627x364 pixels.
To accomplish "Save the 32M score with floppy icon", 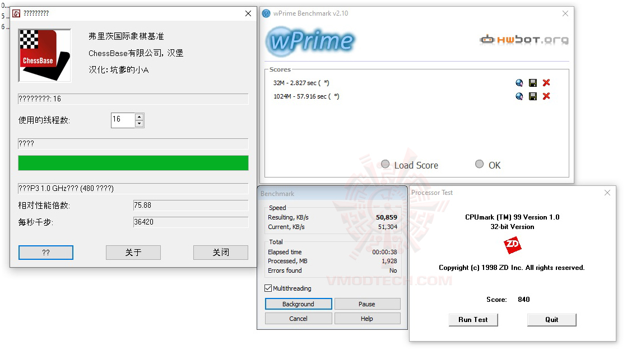I will (x=533, y=83).
